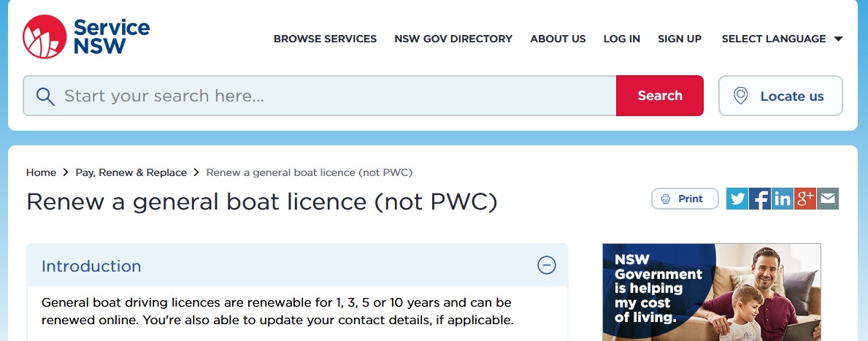Share page on Twitter

pyautogui.click(x=737, y=199)
